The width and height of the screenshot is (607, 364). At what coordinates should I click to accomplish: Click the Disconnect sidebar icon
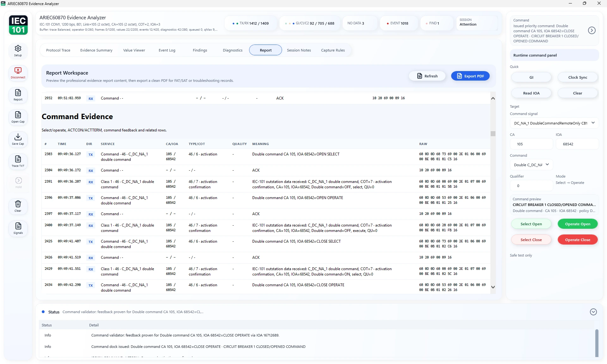coord(18,73)
